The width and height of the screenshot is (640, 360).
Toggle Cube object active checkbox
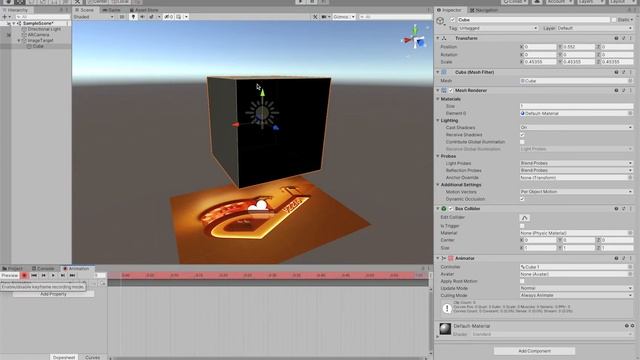452,20
